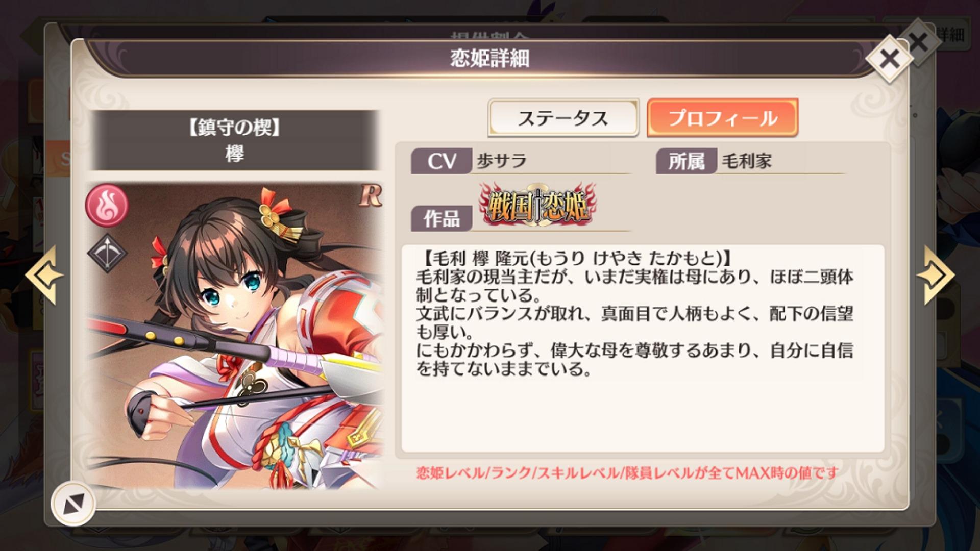The width and height of the screenshot is (980, 551).
Task: Go to next character with right arrow
Action: coord(935,275)
